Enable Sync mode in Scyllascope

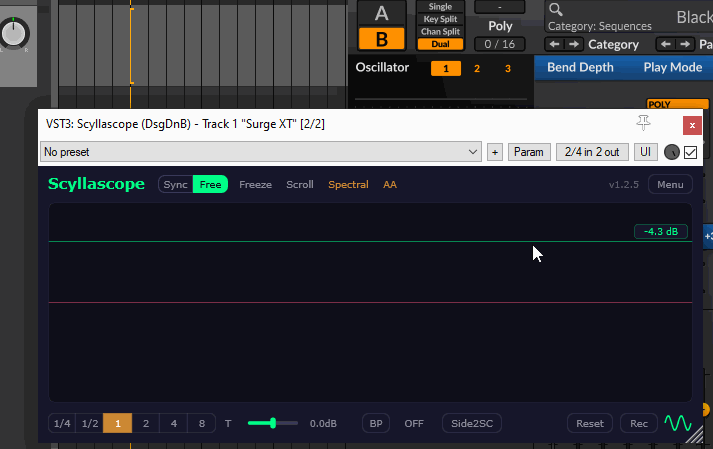click(x=175, y=184)
